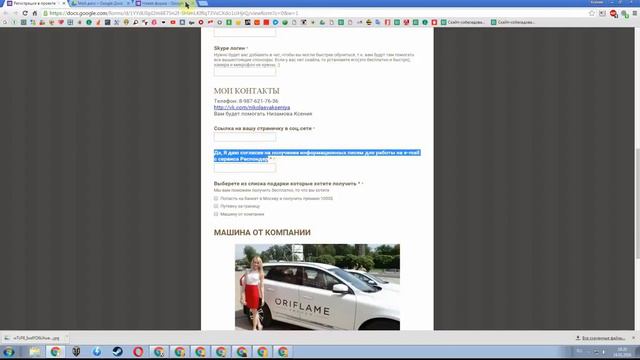This screenshot has width=640, height=360.
Task: Close the 'Регистрация в проекте' tab
Action: [63, 3]
